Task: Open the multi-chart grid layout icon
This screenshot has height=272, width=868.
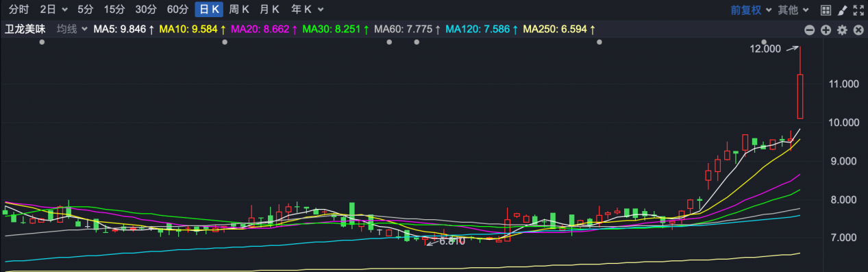Action: point(826,10)
